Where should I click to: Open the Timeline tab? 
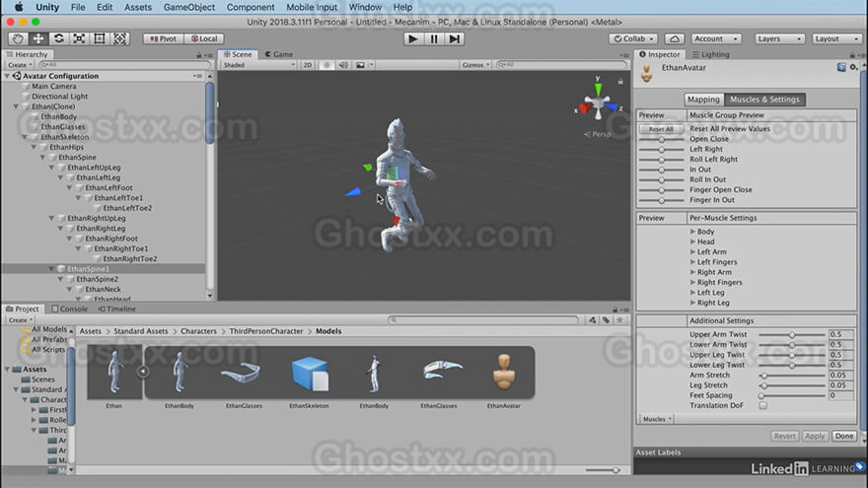pos(116,309)
